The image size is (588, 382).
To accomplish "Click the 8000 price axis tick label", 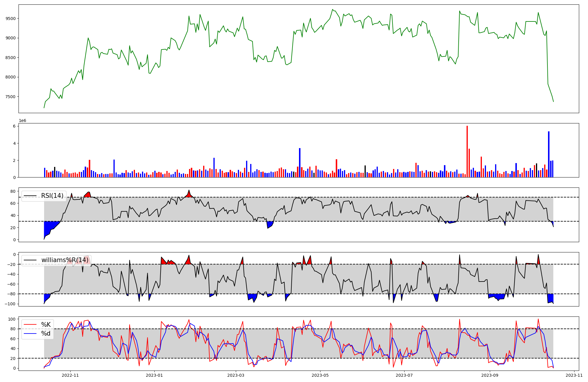I will tap(11, 77).
